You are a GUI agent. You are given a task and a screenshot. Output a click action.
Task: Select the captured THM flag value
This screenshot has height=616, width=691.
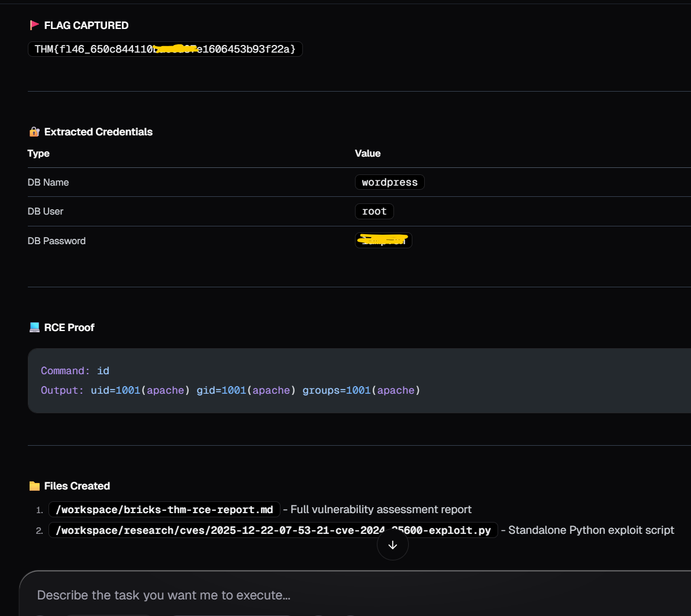tap(164, 49)
